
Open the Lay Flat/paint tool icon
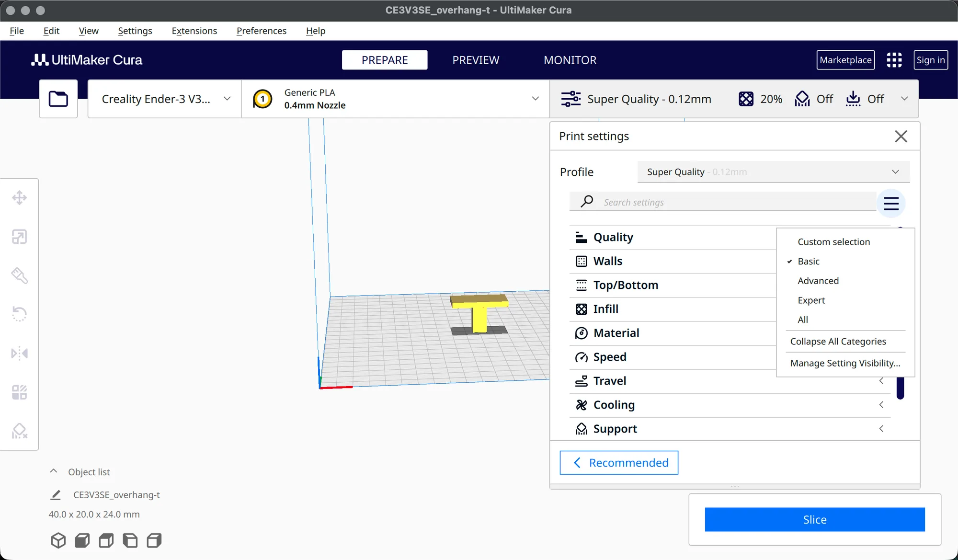pos(19,275)
